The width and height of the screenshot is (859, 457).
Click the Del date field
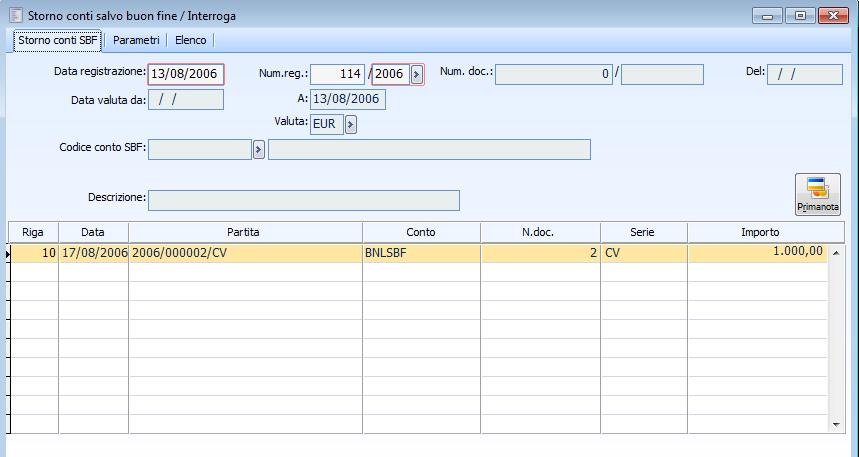pos(805,74)
